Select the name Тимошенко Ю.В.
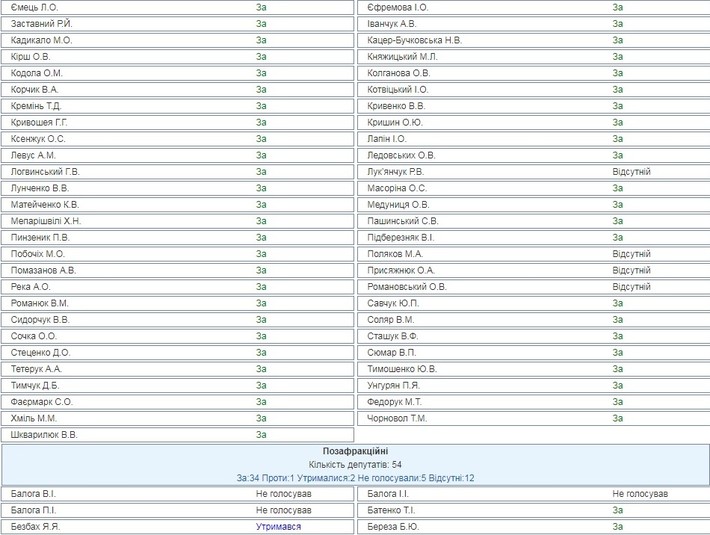Screen dimensions: 710x535 click(402, 369)
